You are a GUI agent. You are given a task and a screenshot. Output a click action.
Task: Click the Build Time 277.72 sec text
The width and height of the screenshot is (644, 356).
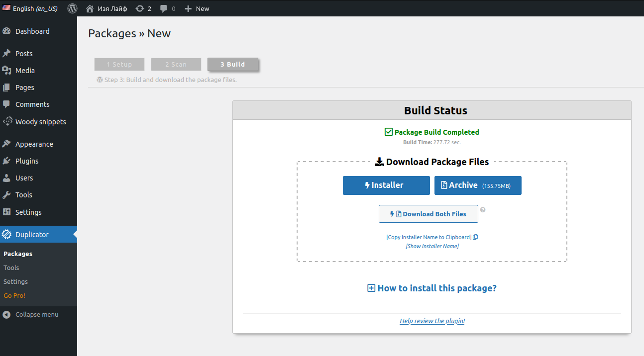click(432, 142)
